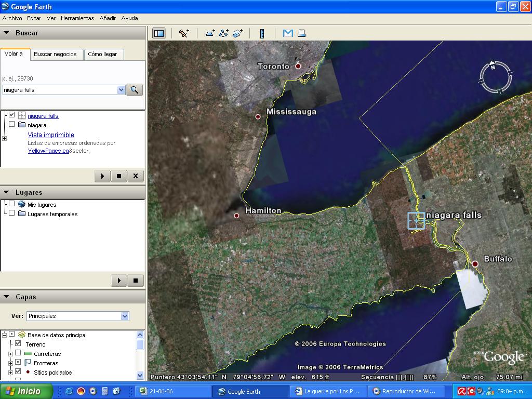Click the search magnifying glass button
Screen dimensions: 532x399
coord(135,90)
